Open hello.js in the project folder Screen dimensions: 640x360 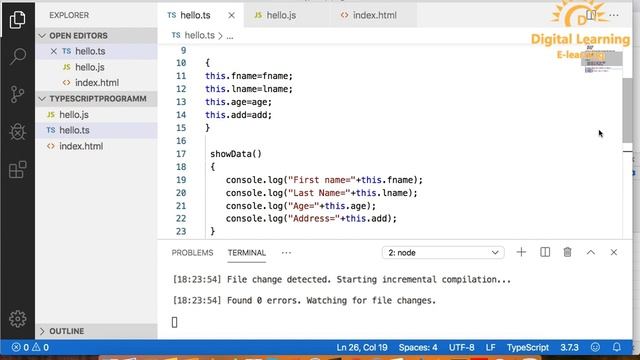point(96,115)
